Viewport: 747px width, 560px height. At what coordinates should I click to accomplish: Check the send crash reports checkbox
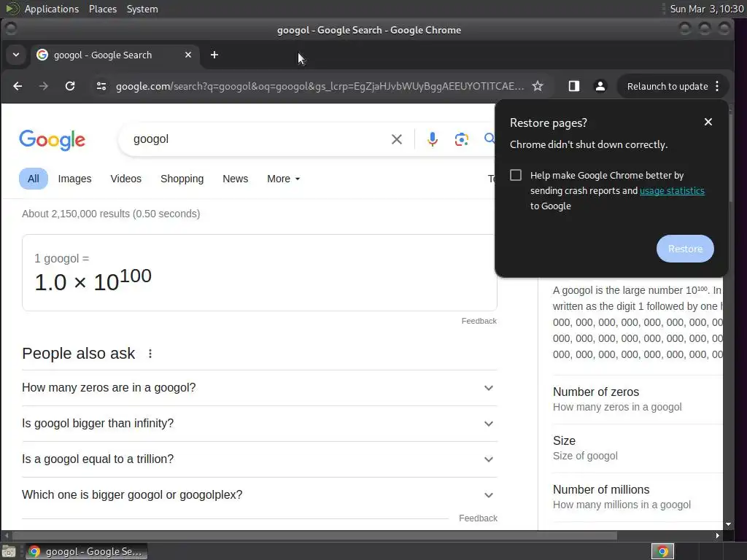pos(516,175)
